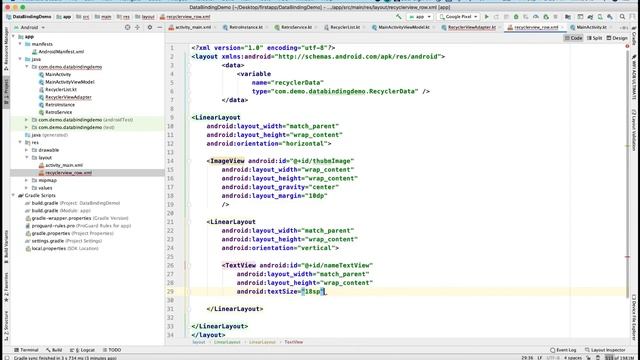The width and height of the screenshot is (640, 360).
Task: Select AndroidManifest.xml in project tree
Action: point(61,51)
